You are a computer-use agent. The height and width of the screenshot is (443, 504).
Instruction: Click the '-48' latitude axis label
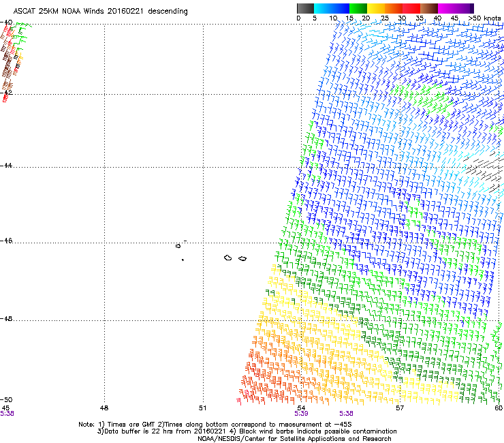[x=6, y=319]
